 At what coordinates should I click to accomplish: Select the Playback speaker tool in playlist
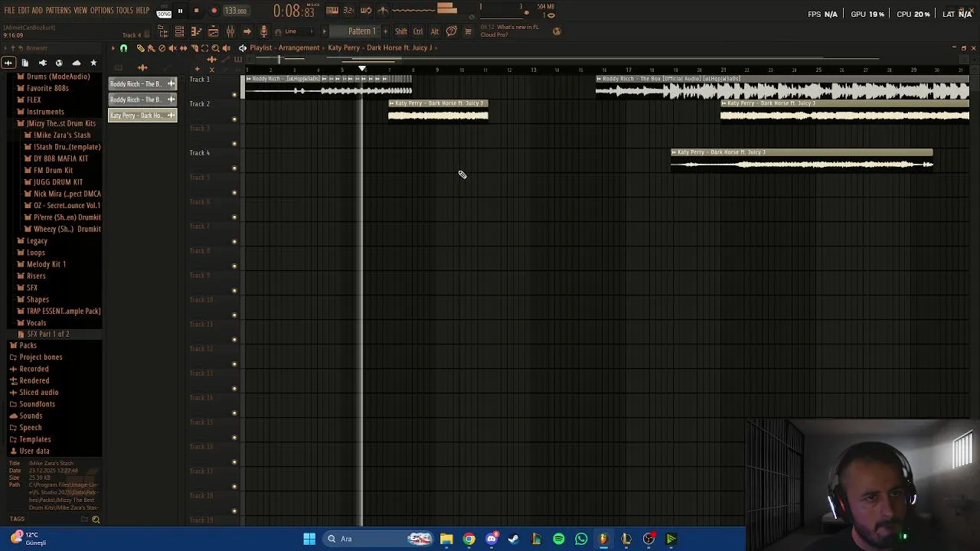[x=226, y=47]
